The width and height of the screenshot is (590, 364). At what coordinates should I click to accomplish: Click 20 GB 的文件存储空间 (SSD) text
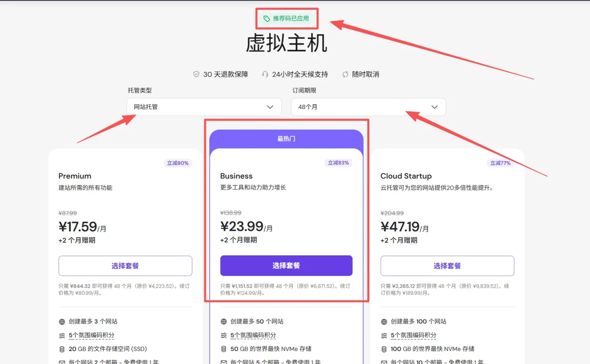click(107, 349)
